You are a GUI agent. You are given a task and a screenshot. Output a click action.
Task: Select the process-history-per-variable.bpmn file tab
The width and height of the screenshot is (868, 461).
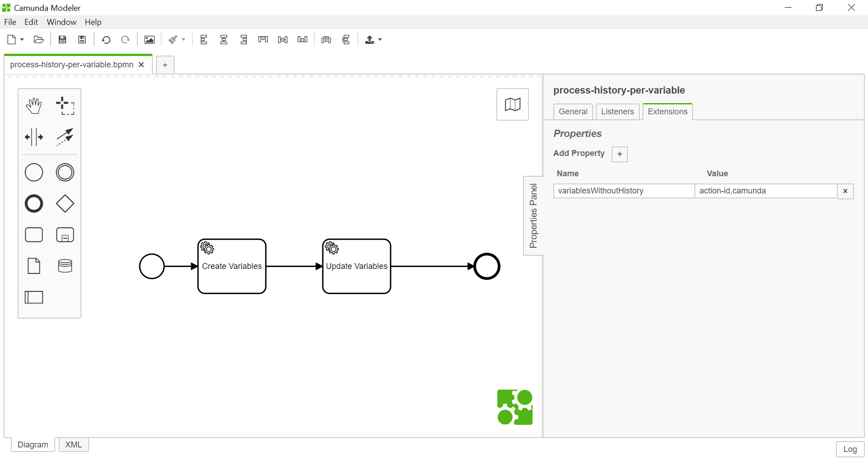pyautogui.click(x=71, y=65)
